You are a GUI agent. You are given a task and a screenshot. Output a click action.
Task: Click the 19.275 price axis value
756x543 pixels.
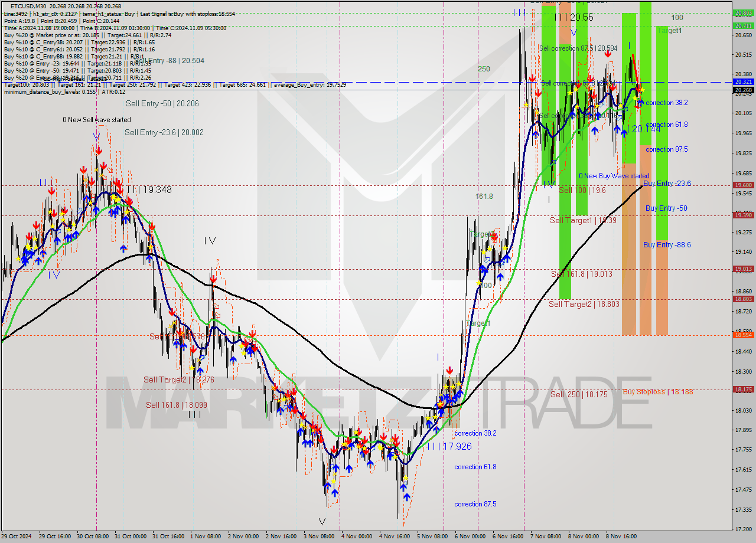tap(743, 233)
